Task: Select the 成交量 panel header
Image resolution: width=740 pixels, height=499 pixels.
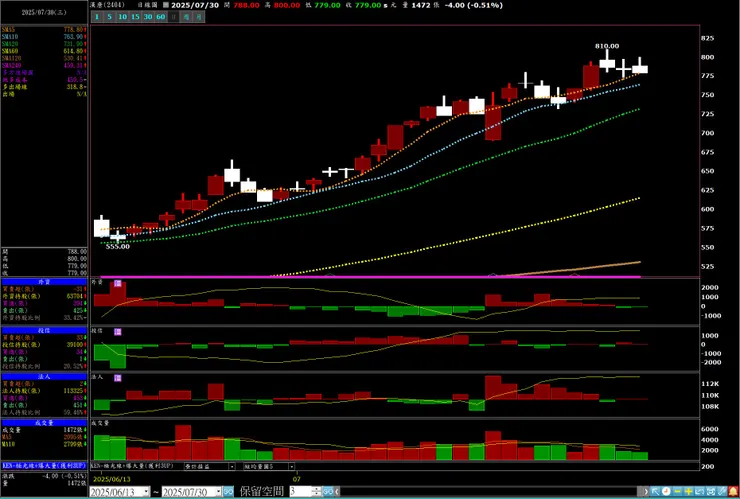Action: (x=44, y=423)
